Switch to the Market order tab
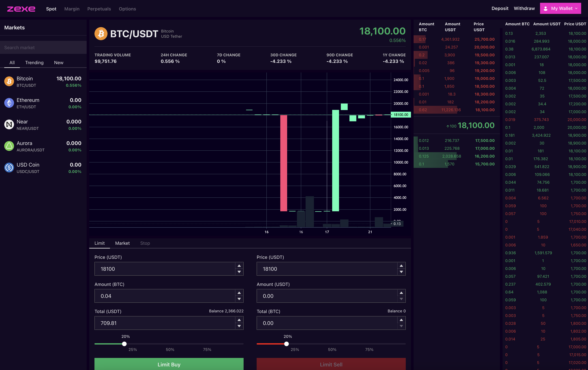This screenshot has width=588, height=370. tap(122, 243)
